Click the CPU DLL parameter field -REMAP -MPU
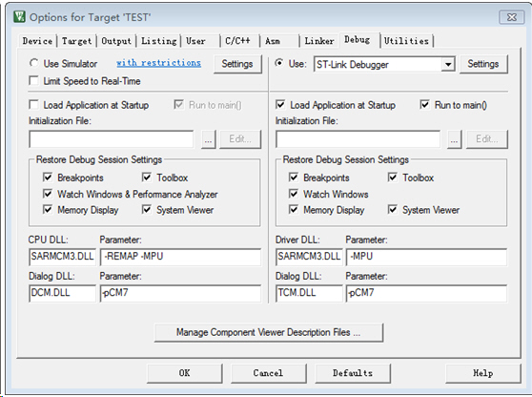Viewport: 532px width, 397px height. click(x=180, y=257)
